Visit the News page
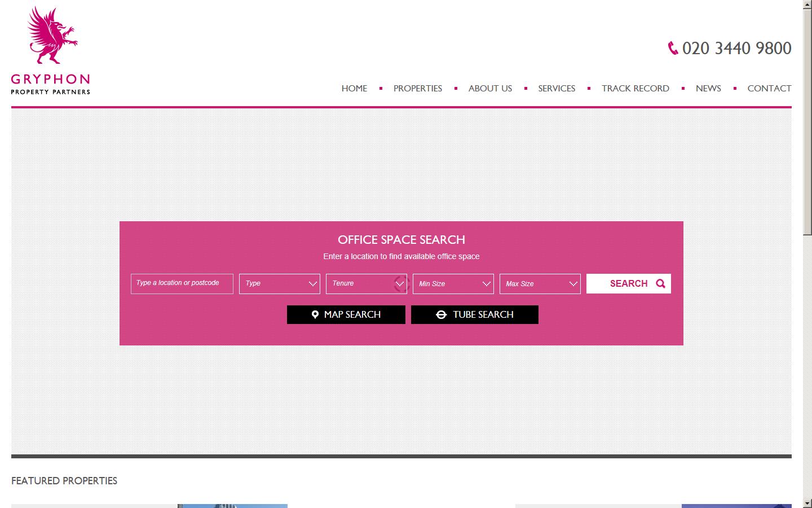This screenshot has width=812, height=508. click(x=708, y=89)
